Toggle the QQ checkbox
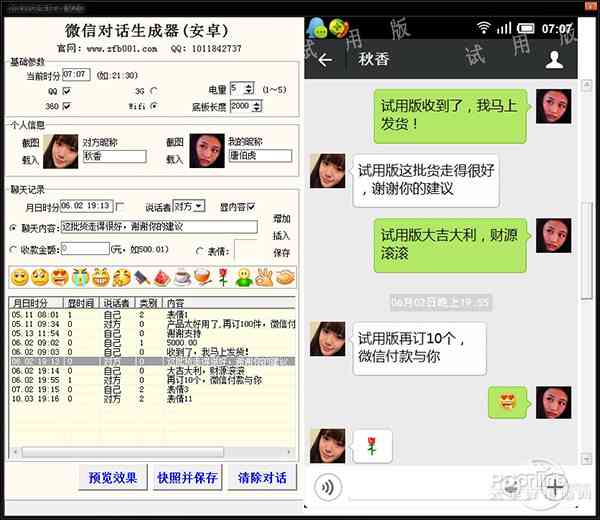Viewport: 600px width, 520px height. tap(67, 91)
